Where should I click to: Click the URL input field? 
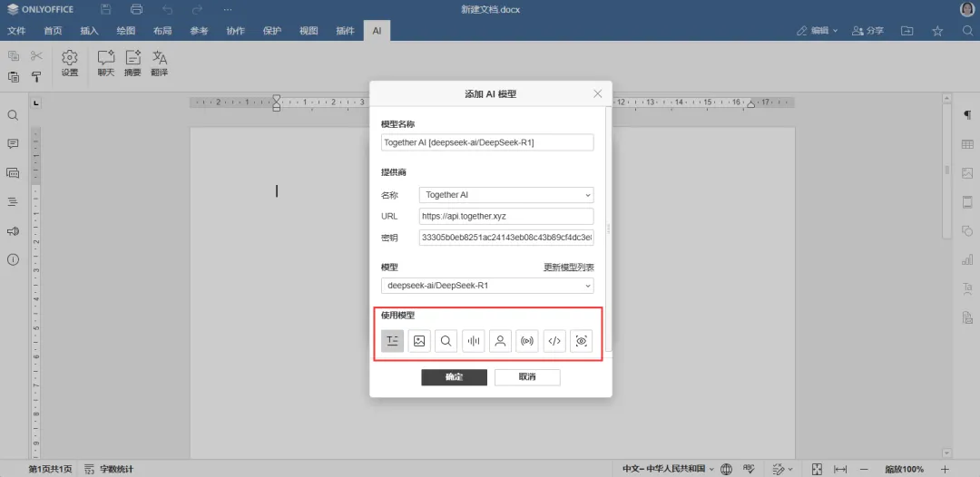point(506,216)
